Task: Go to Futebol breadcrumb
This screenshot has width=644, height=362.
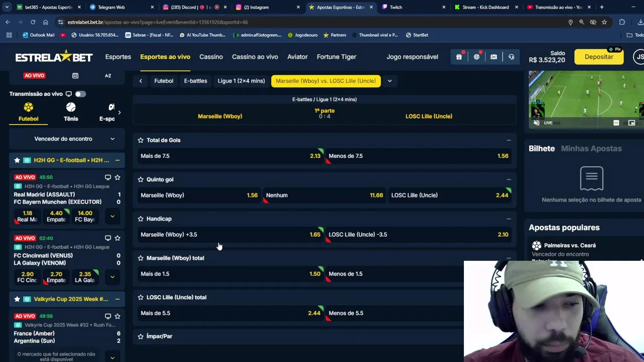Action: click(x=164, y=81)
